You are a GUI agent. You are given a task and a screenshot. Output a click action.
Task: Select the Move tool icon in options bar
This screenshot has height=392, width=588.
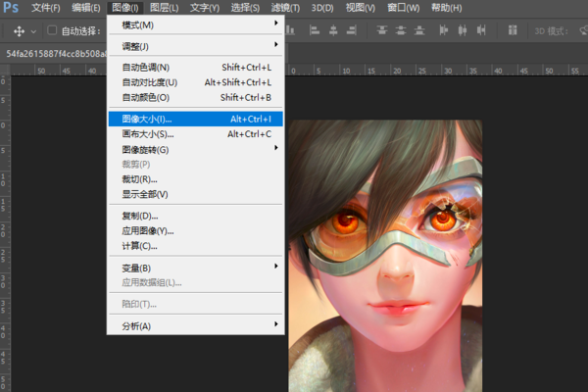pyautogui.click(x=19, y=31)
